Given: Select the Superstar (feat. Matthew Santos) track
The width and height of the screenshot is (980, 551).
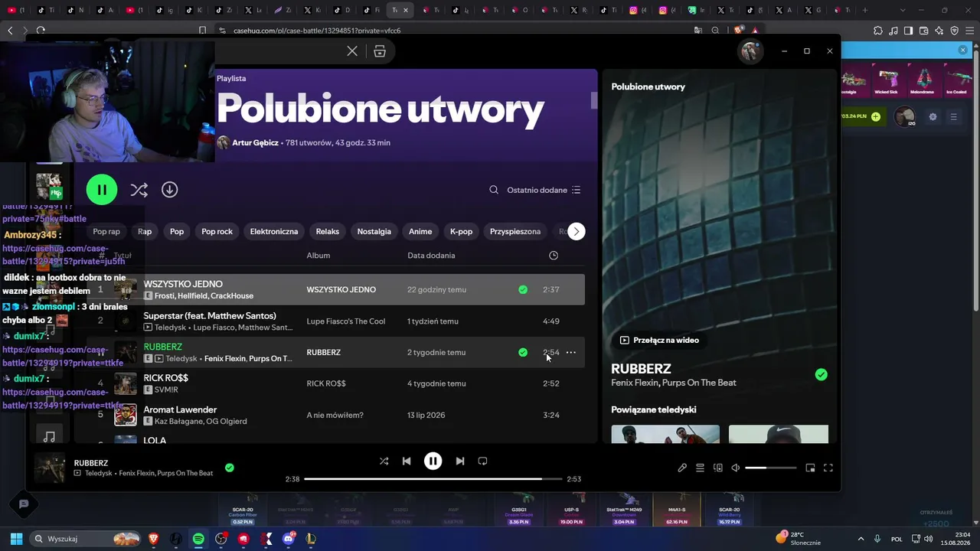Looking at the screenshot, I should click(x=210, y=315).
